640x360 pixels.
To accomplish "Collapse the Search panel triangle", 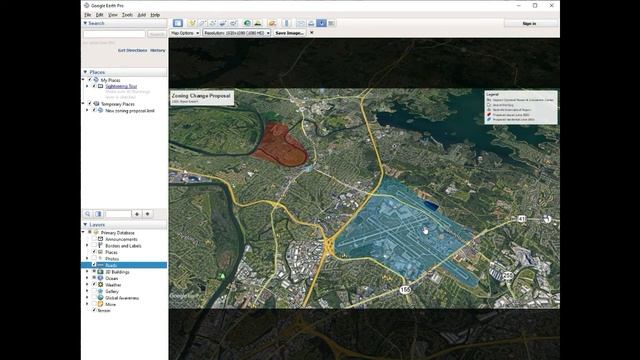I will tap(85, 23).
